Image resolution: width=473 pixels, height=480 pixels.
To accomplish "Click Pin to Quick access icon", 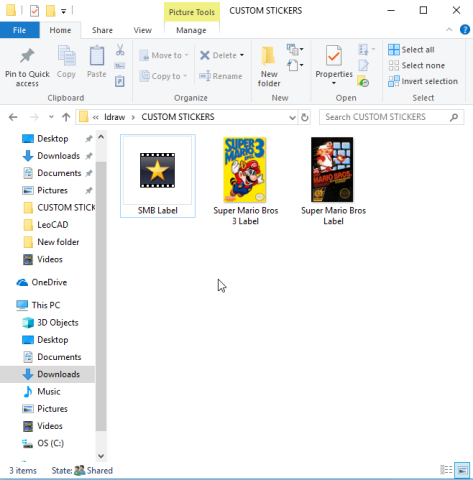I will pyautogui.click(x=27, y=56).
